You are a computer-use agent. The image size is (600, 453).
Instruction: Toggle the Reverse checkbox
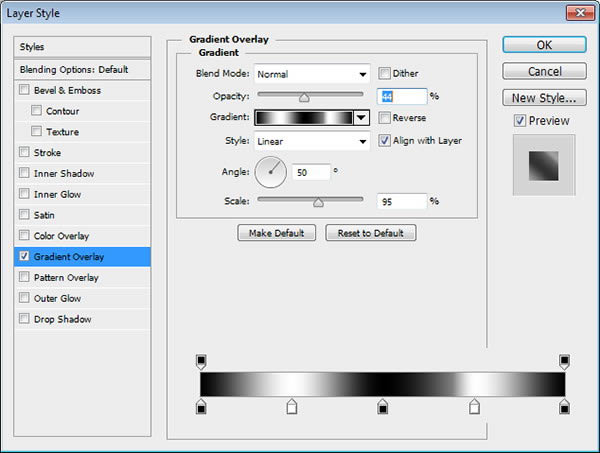(x=384, y=117)
